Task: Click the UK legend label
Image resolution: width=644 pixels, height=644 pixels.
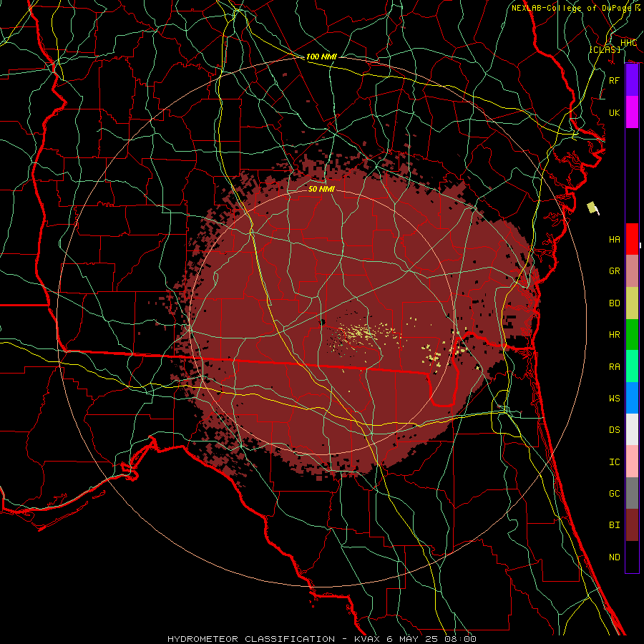Action: [x=614, y=112]
